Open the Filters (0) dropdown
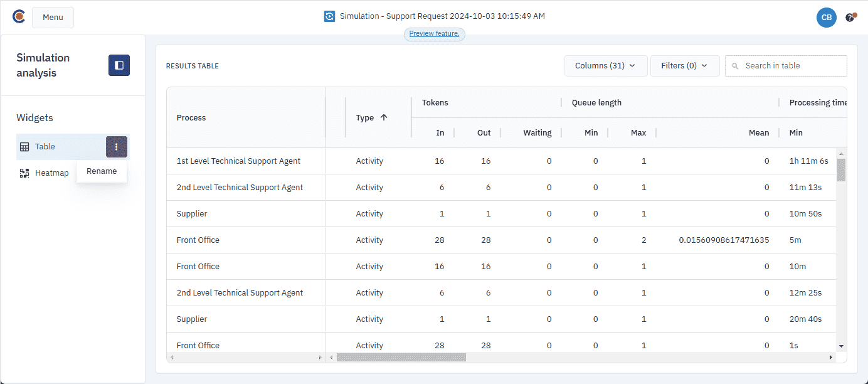Image resolution: width=868 pixels, height=384 pixels. click(x=685, y=66)
